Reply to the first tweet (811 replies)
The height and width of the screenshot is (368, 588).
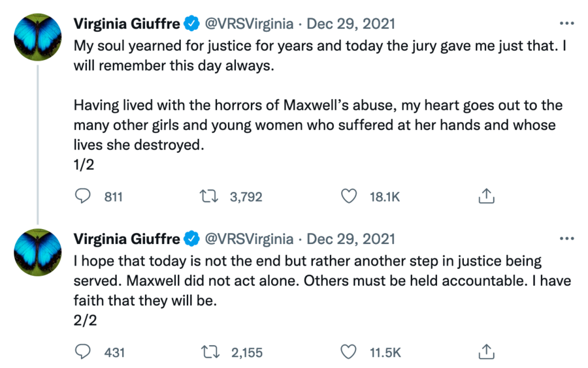click(x=82, y=196)
